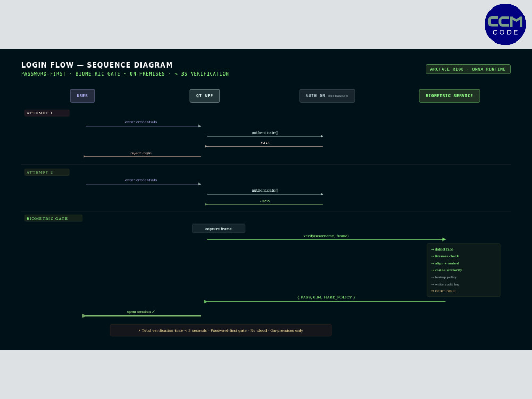Click the 'capture frame' box
Screen dimensions: 532x399
pyautogui.click(x=219, y=229)
